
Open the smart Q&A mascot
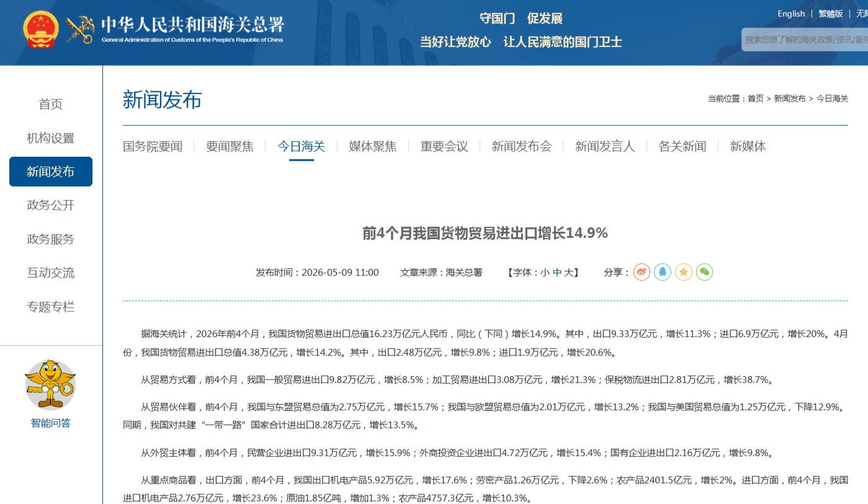[50, 384]
